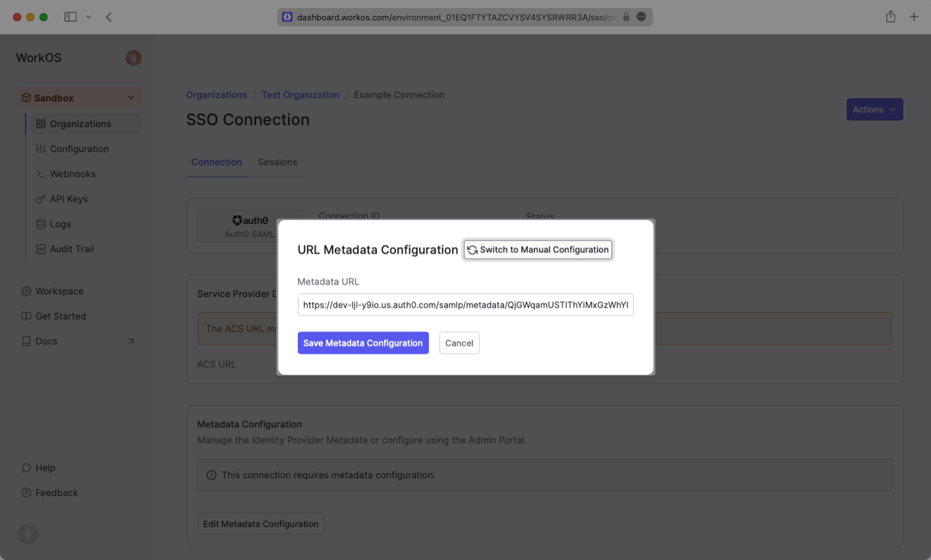Click the Workspace gear icon

26,291
